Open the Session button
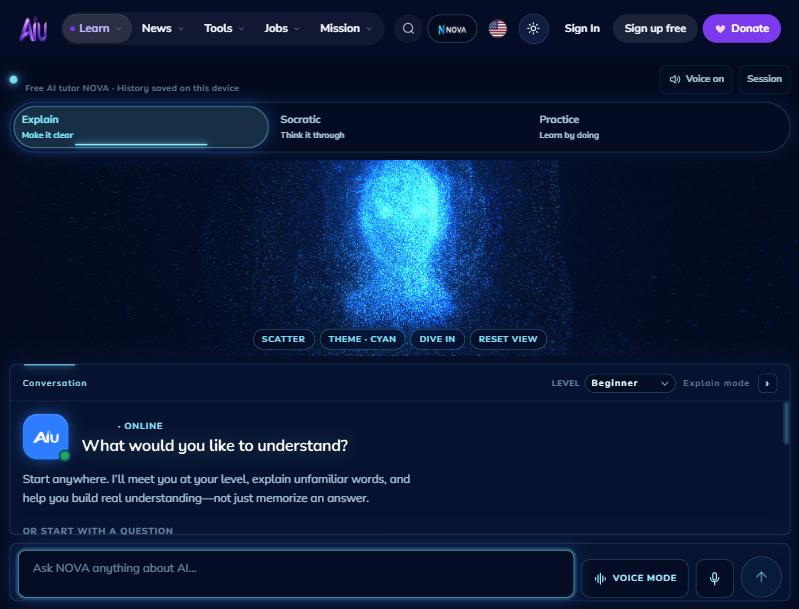Viewport: 799px width, 609px height. 764,79
